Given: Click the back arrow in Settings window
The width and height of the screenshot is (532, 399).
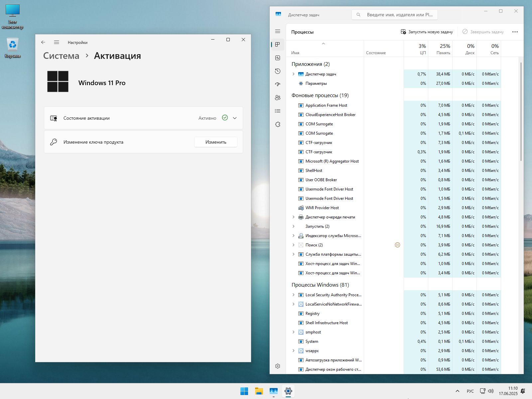Looking at the screenshot, I should 43,42.
